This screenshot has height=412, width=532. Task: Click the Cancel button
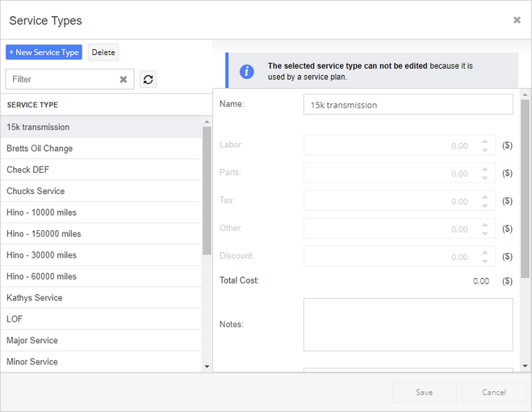click(494, 393)
